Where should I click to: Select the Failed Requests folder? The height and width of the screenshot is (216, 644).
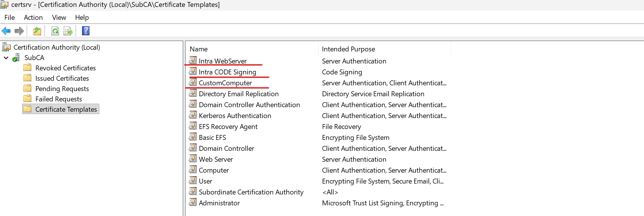58,99
